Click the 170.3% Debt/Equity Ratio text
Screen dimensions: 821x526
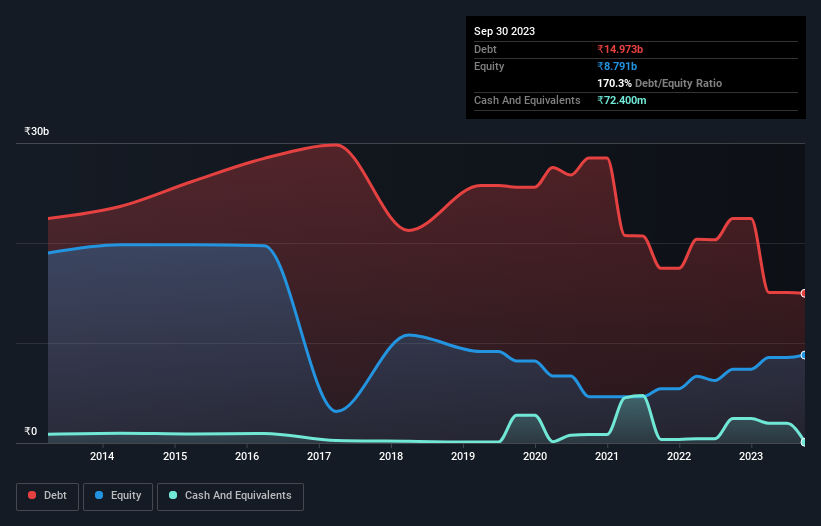click(x=659, y=83)
